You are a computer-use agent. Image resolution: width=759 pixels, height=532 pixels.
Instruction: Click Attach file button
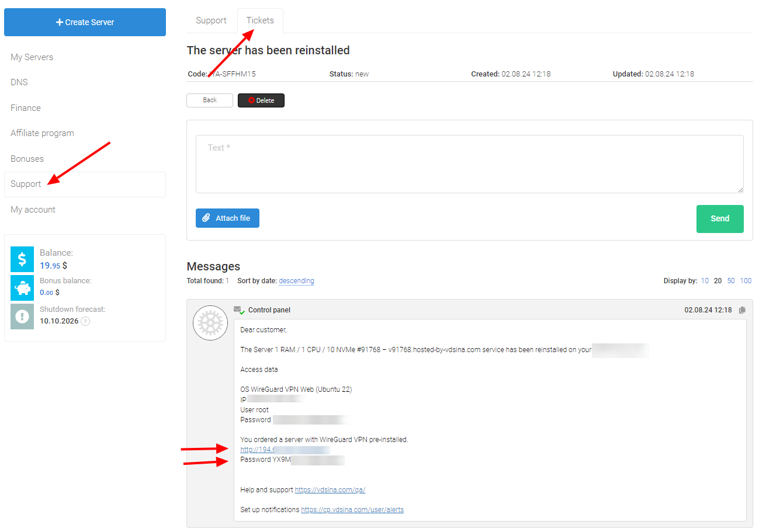[x=227, y=218]
